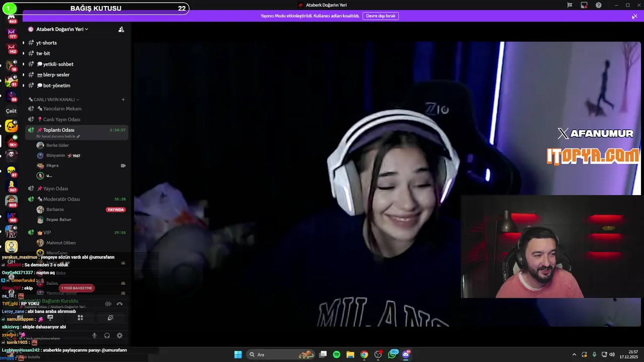Open server icon with 185 badge
Screen dimensions: 644x362
tap(11, 216)
